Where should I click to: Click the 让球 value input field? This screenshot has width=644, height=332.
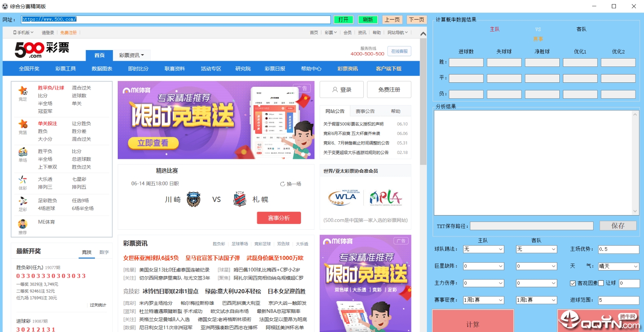click(629, 283)
